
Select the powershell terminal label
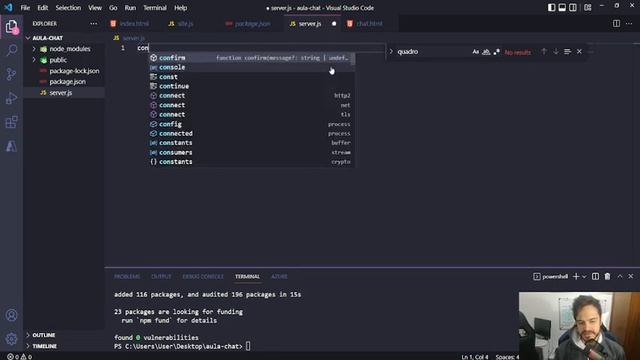[x=551, y=276]
